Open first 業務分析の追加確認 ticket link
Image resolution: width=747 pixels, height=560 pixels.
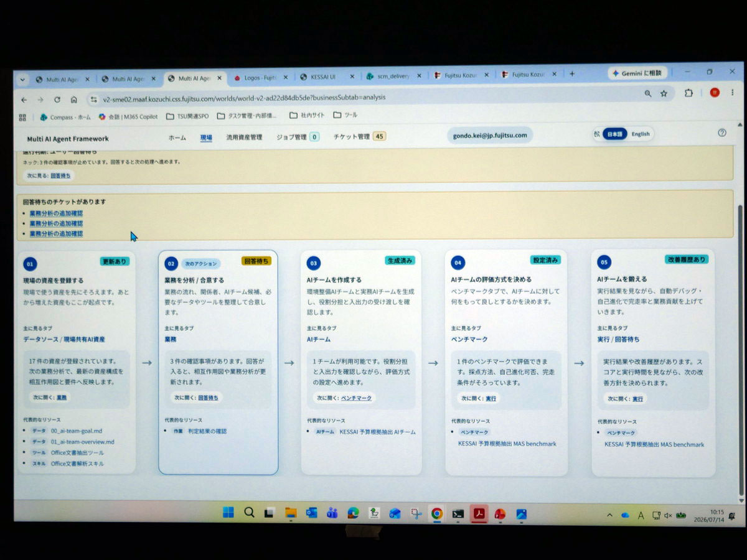tap(56, 213)
